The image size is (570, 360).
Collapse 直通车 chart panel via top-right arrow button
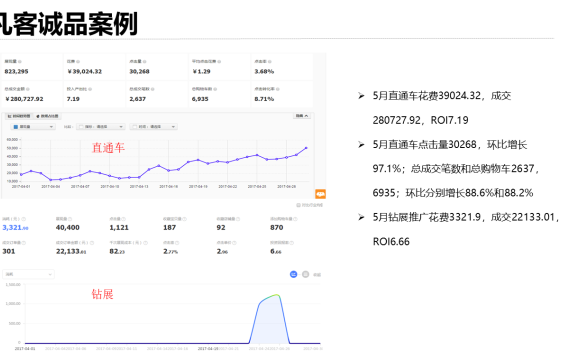click(x=302, y=116)
